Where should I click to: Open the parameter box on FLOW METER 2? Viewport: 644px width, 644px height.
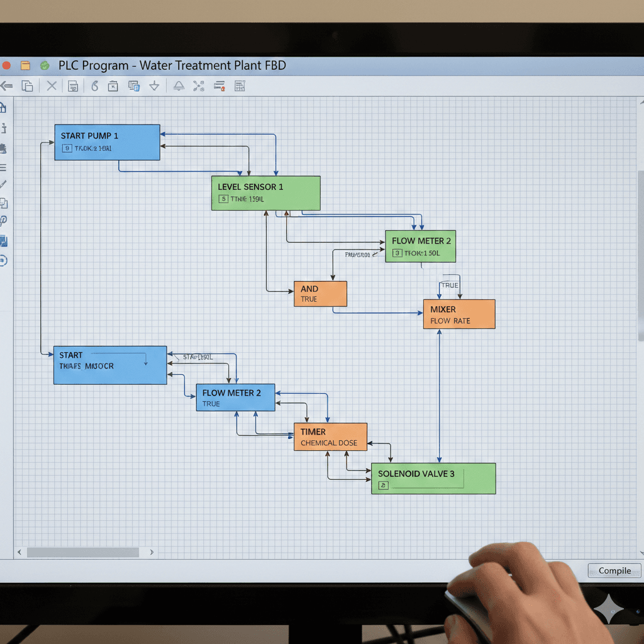pyautogui.click(x=396, y=252)
